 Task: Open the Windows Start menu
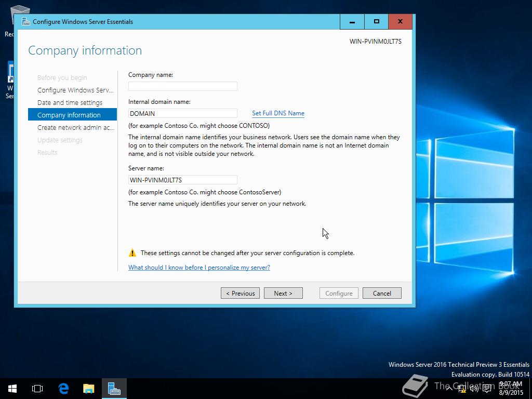click(x=12, y=389)
